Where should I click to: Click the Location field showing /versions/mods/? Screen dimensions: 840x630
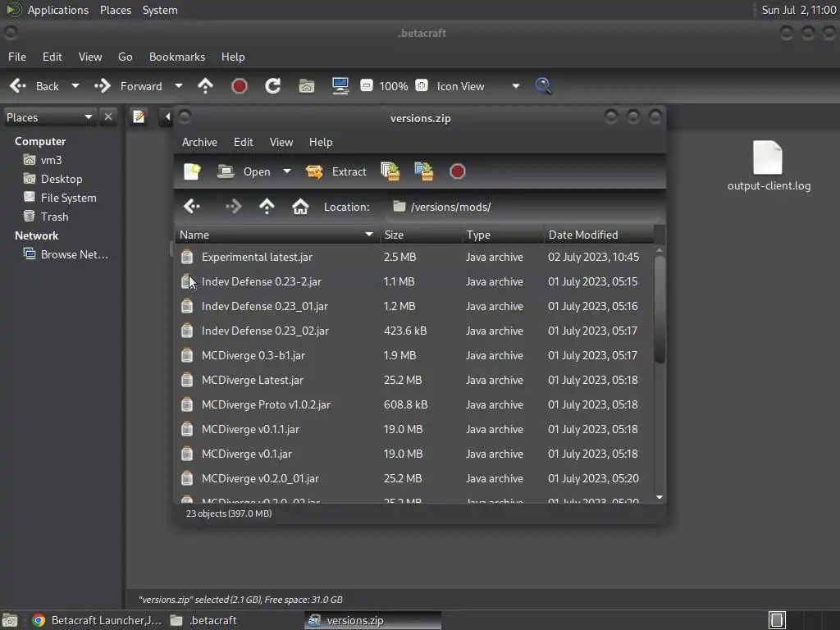click(x=523, y=207)
